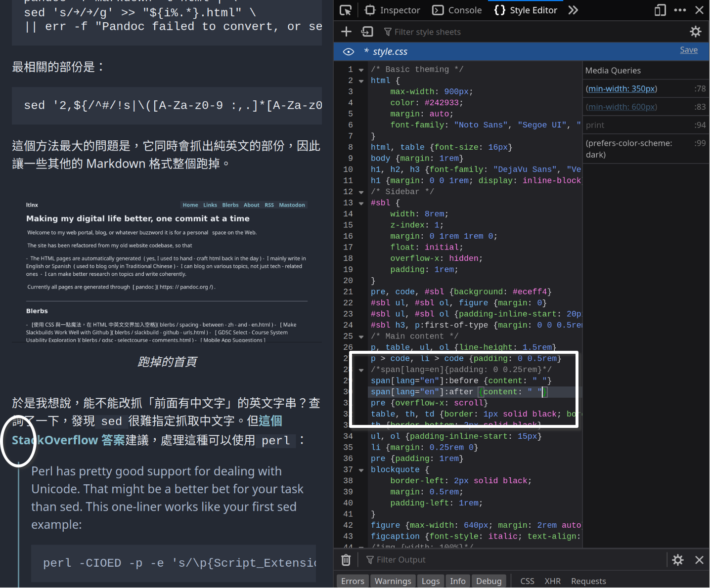
Task: Close the DevTools panel
Action: tap(699, 10)
